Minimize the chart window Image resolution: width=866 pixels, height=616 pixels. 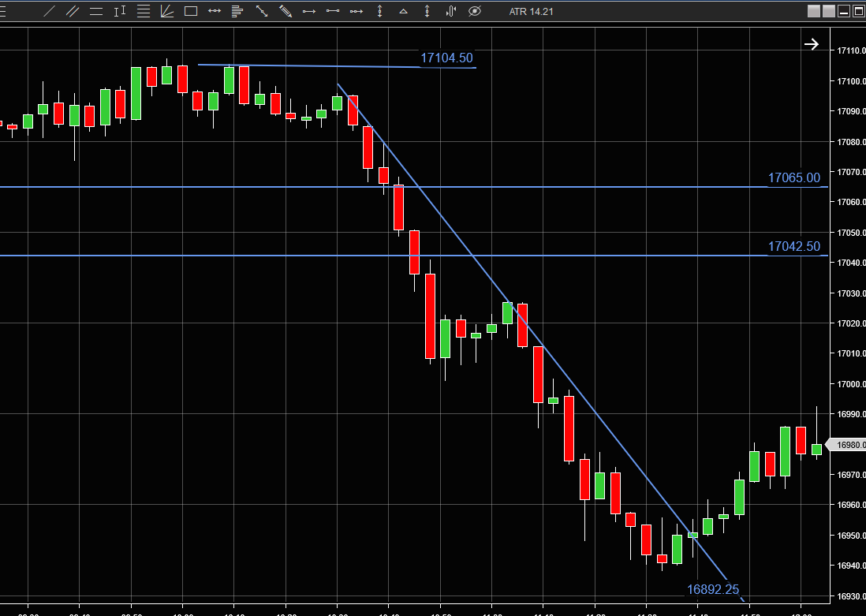[x=843, y=11]
